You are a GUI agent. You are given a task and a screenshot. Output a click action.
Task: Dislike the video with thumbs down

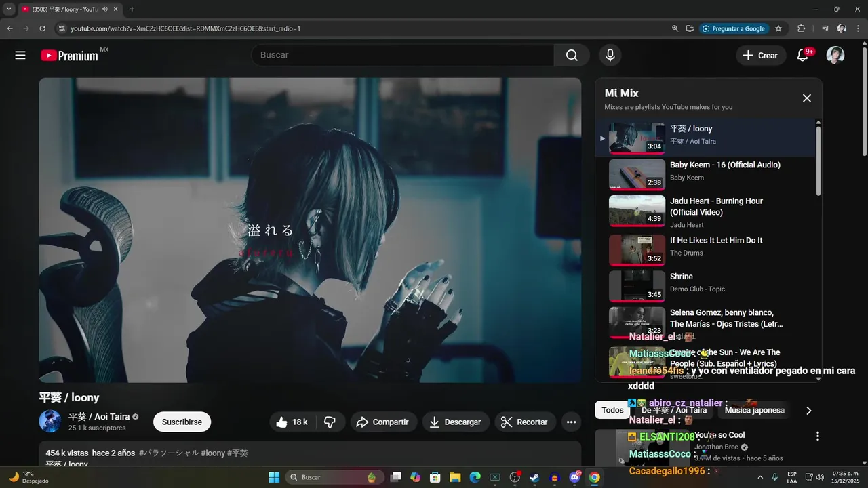330,422
